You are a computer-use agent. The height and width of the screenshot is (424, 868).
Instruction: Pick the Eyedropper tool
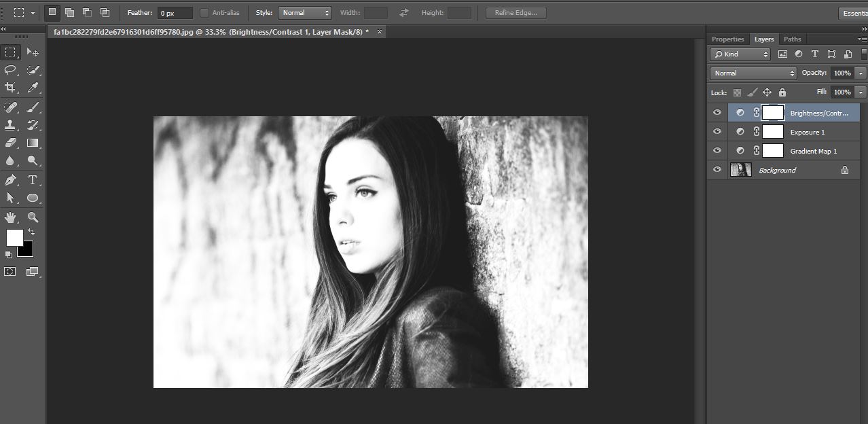pyautogui.click(x=33, y=88)
